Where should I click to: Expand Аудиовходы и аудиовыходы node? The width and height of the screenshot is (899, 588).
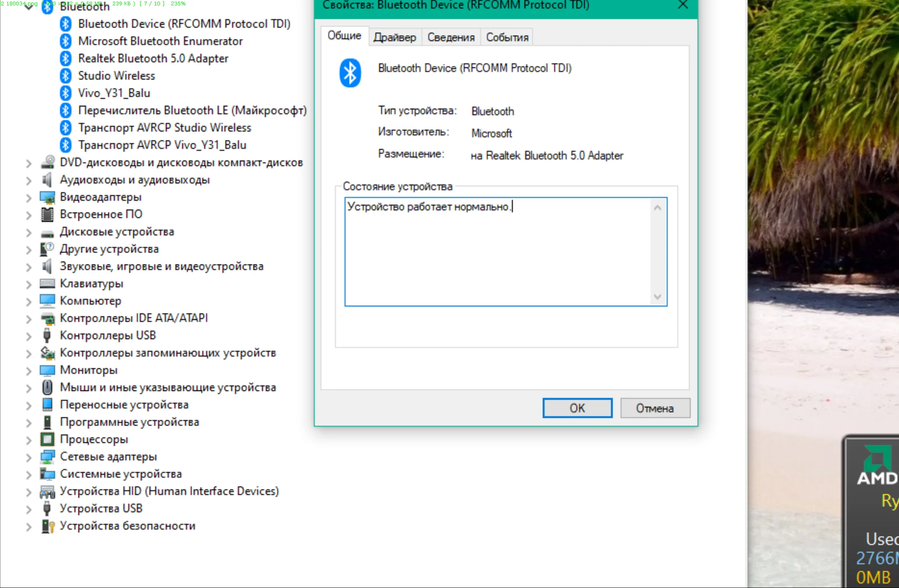pos(29,181)
